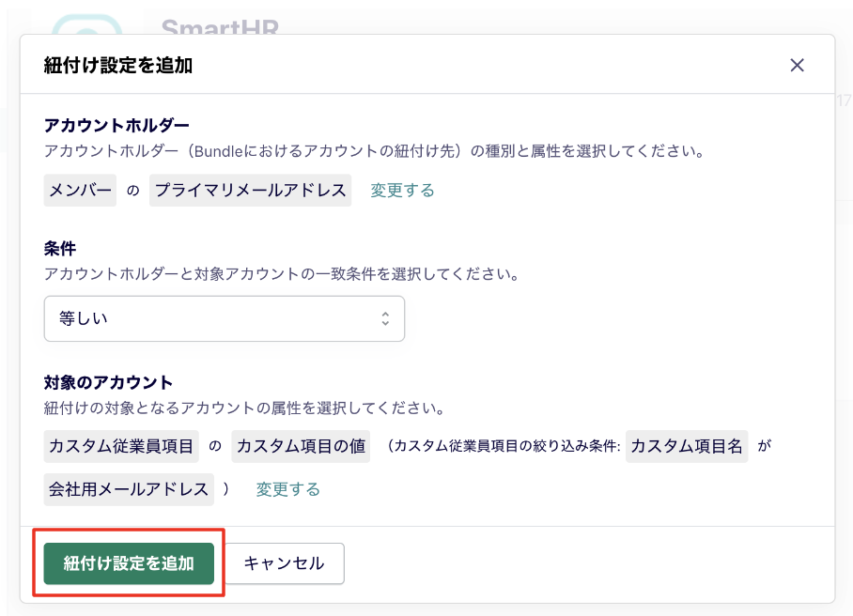Click the 紐付けの対象となるアカウント description text

[244, 408]
